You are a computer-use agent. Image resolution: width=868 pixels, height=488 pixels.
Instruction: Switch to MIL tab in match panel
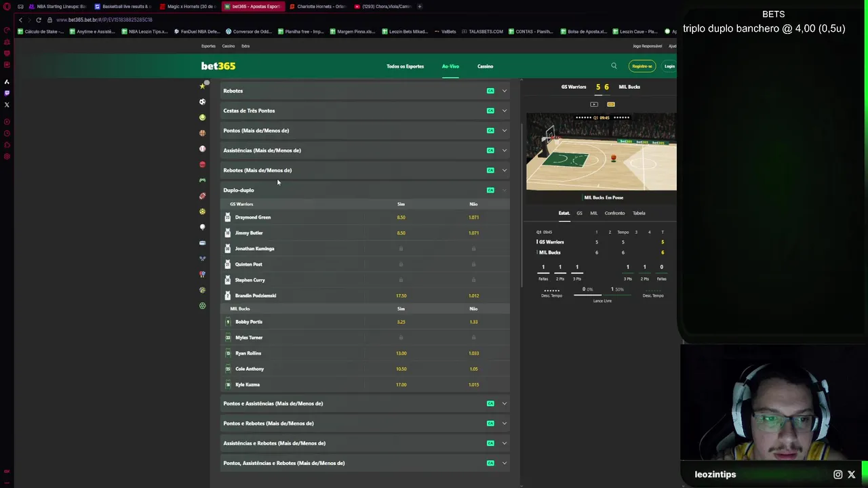593,213
